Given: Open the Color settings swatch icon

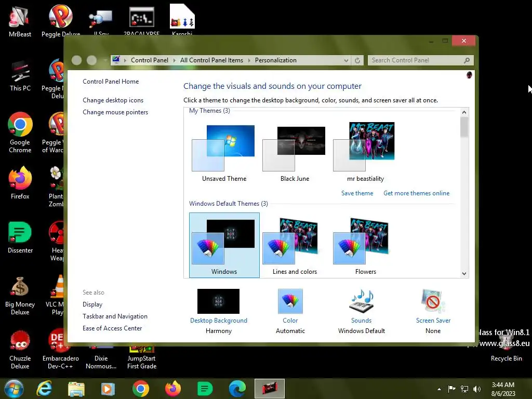Looking at the screenshot, I should click(x=290, y=301).
